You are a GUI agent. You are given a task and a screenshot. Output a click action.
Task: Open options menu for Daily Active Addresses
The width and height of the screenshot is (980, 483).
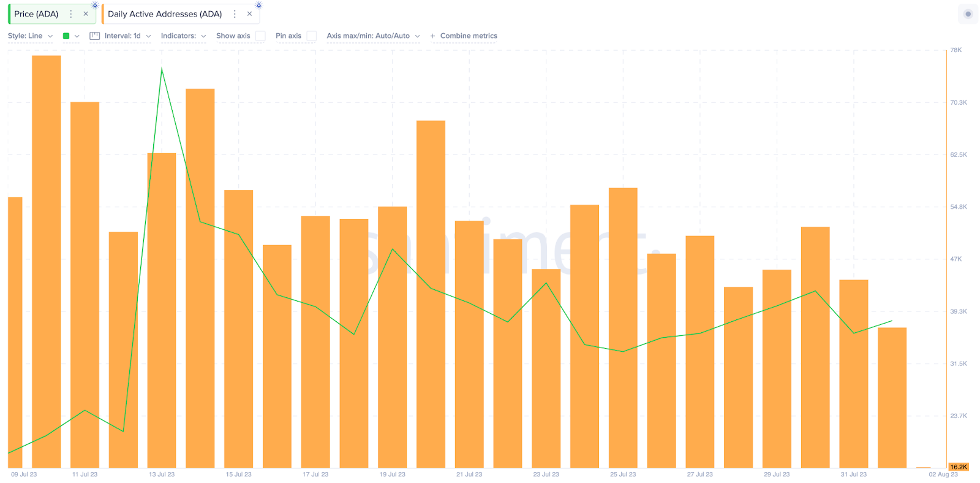point(235,13)
